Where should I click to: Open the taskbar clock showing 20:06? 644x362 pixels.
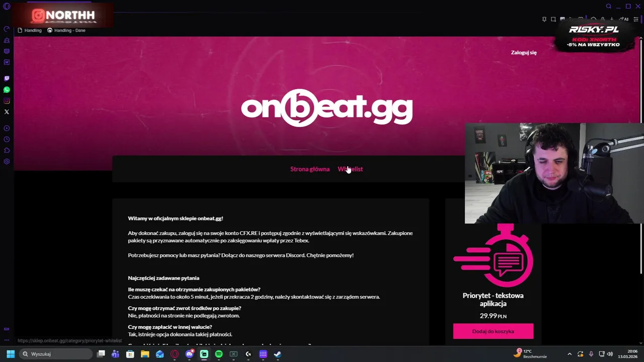(x=628, y=353)
